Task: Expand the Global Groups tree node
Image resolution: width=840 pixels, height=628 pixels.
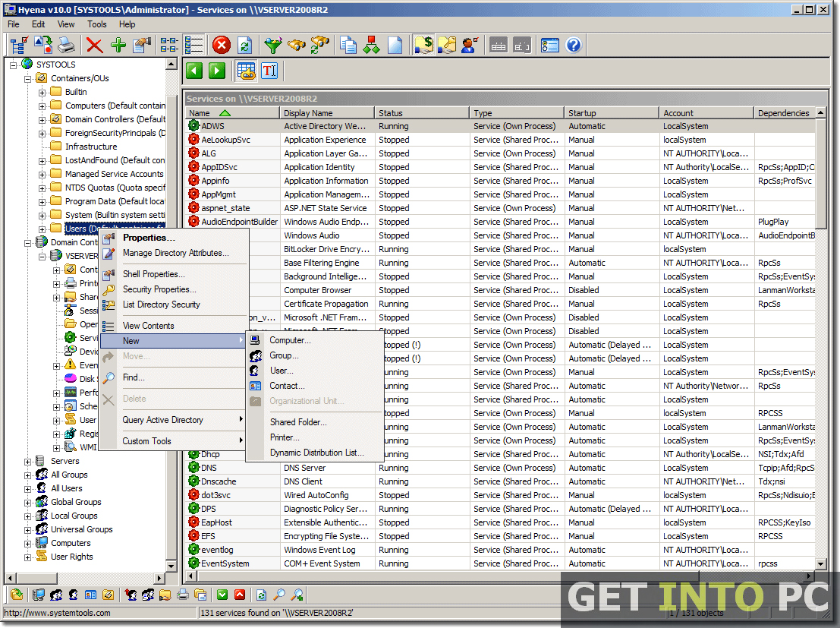Action: [x=28, y=503]
